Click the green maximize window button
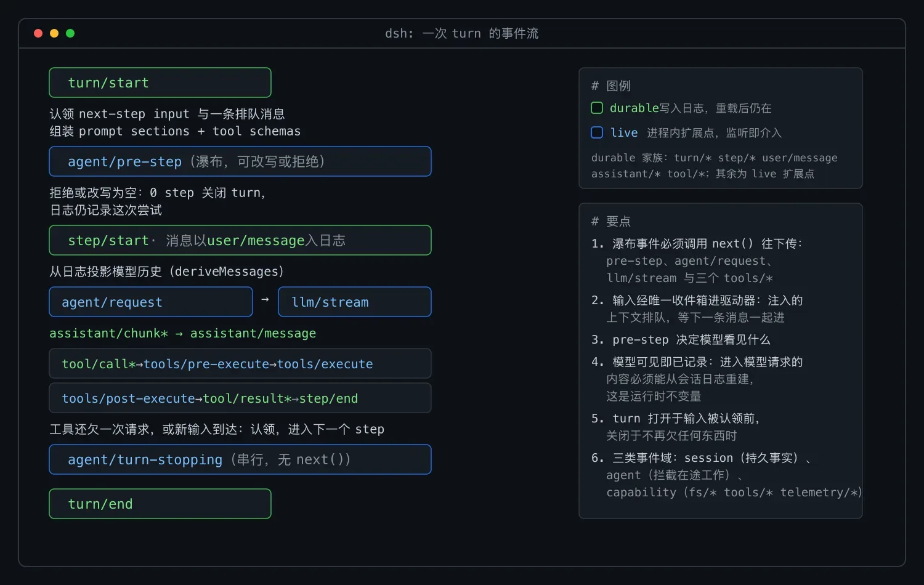924x585 pixels. point(70,33)
